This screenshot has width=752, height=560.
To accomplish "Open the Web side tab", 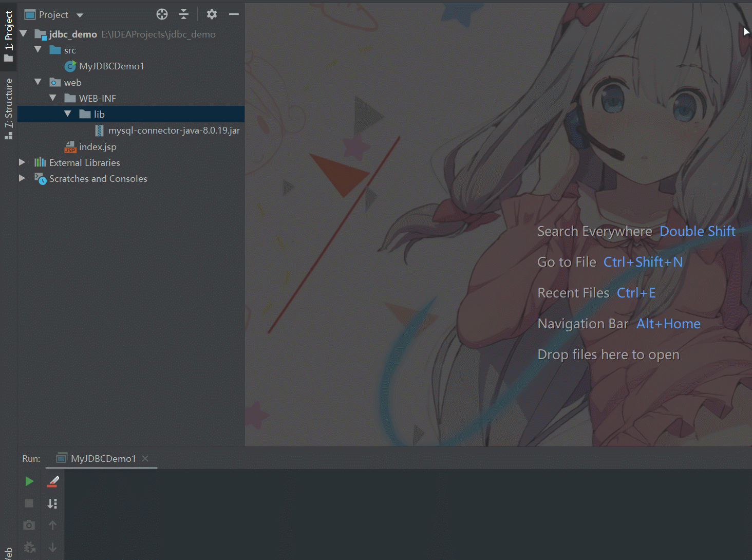I will pos(9,553).
